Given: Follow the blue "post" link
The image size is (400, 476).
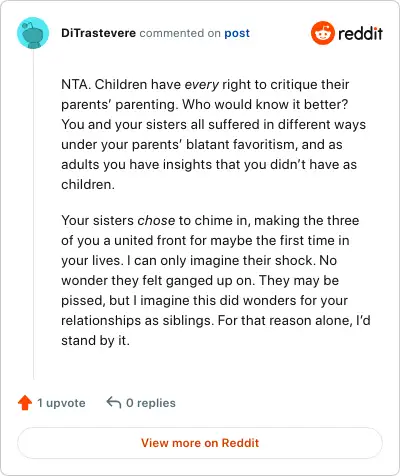Looking at the screenshot, I should point(237,33).
